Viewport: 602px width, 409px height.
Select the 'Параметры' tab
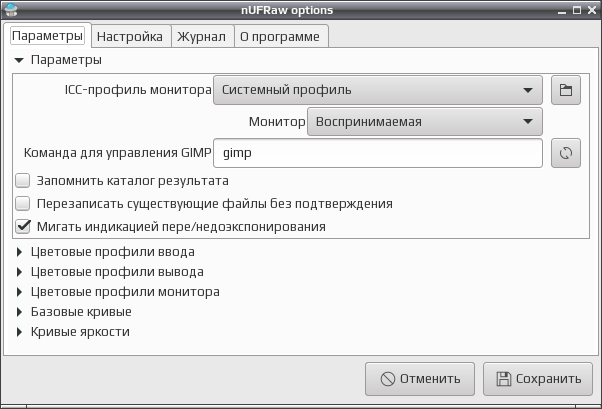(x=47, y=35)
